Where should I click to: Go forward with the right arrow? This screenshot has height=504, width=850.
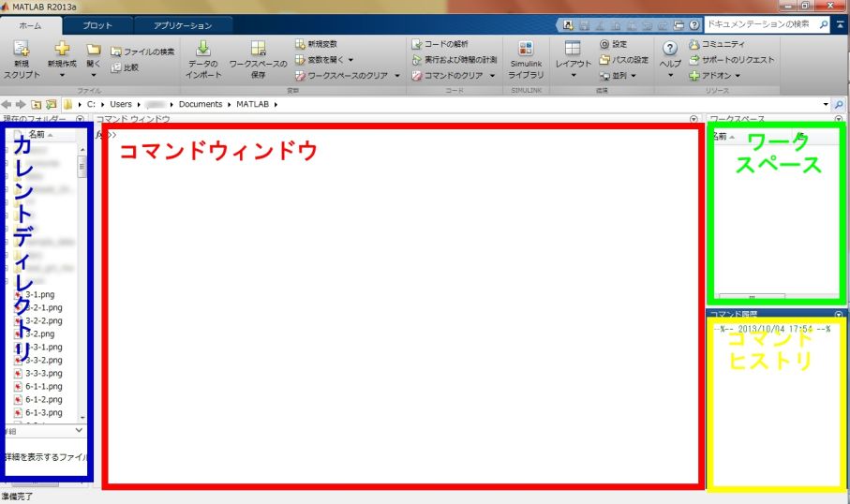(x=21, y=104)
